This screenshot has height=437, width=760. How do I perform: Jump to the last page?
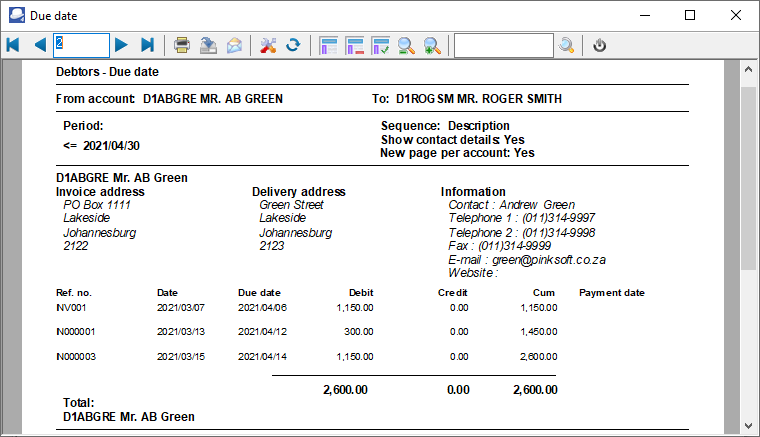(148, 45)
